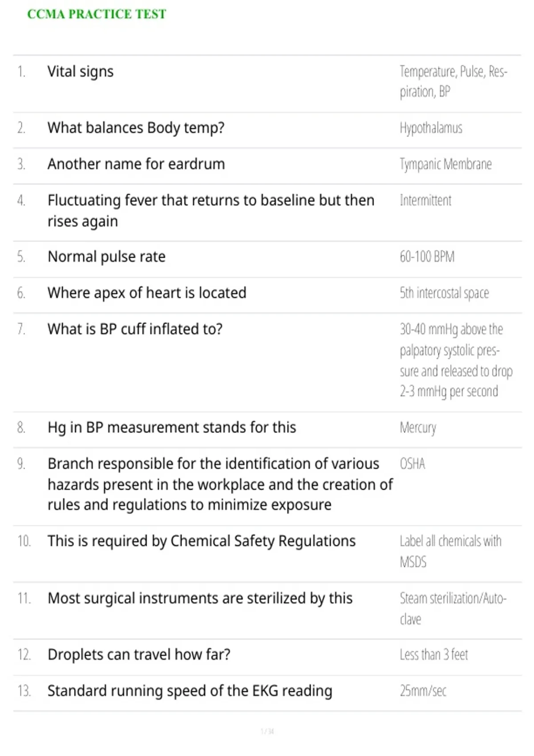Image resolution: width=534 pixels, height=756 pixels.
Task: Select the 'Vital signs' term
Action: tap(81, 72)
